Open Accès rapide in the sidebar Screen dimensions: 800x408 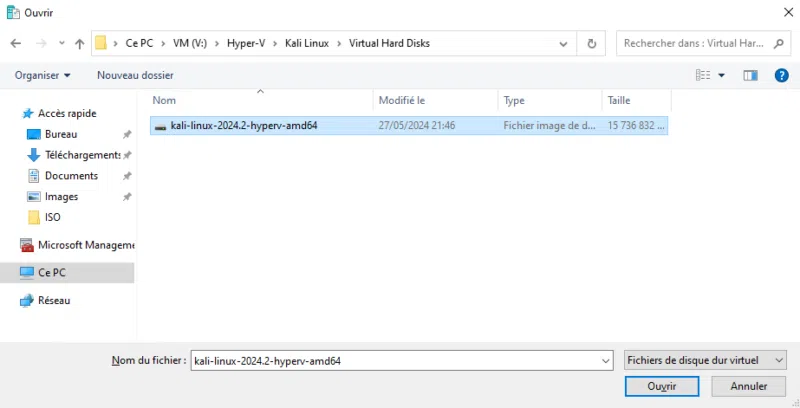[67, 113]
